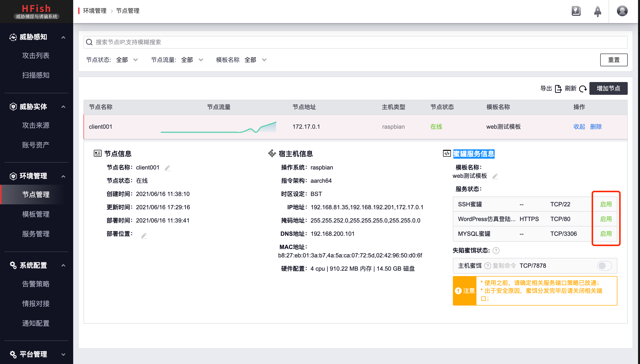Collapse the 威胁感知 menu chevron

(63, 38)
